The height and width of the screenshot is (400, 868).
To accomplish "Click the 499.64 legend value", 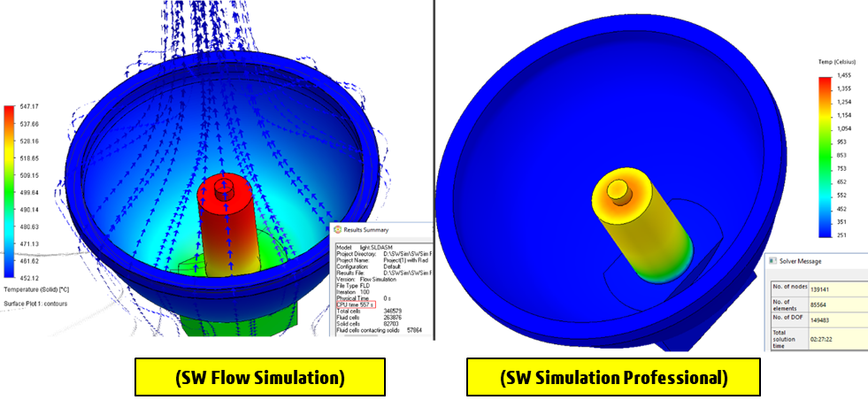I will [30, 192].
